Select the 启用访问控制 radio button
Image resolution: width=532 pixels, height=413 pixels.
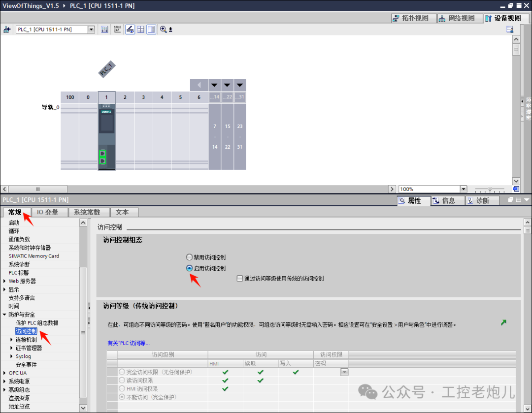[x=189, y=268]
